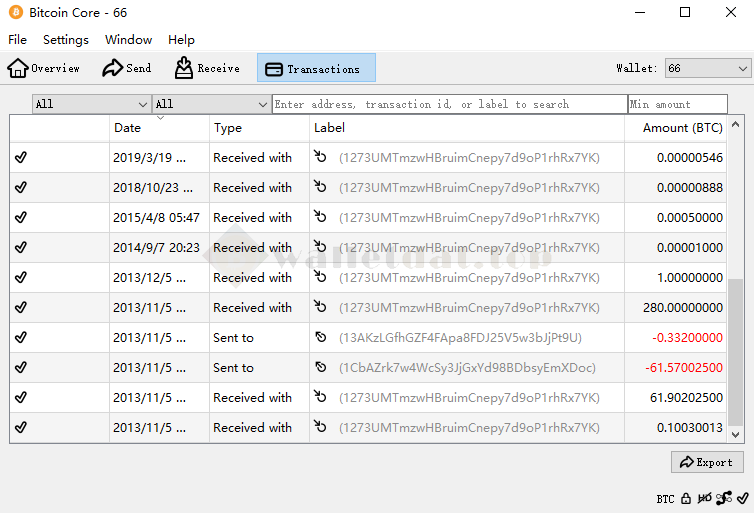Open the Receive page
Image resolution: width=754 pixels, height=513 pixels.
click(x=207, y=68)
